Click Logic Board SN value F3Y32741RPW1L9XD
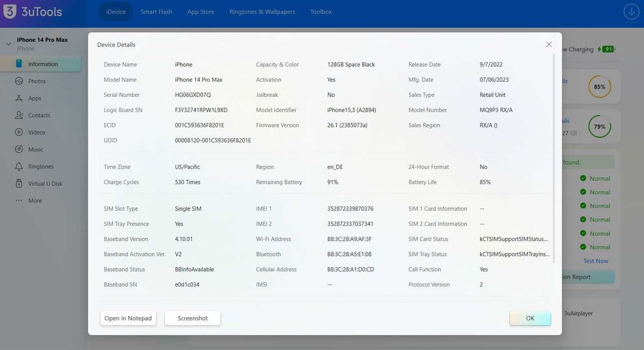The image size is (644, 350). [201, 110]
